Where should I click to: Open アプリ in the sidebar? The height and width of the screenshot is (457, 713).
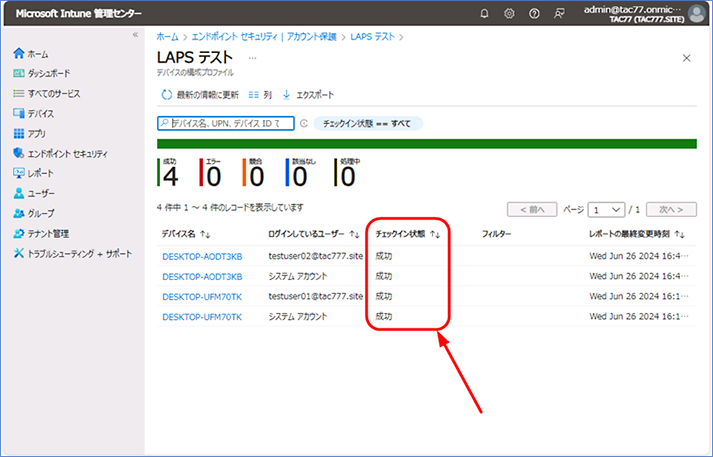click(x=30, y=134)
